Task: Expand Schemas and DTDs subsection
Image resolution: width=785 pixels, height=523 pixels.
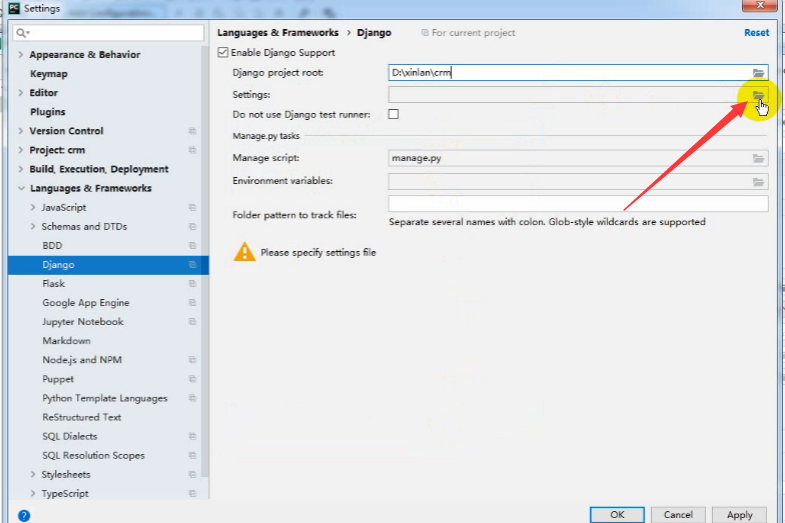Action: pyautogui.click(x=33, y=227)
